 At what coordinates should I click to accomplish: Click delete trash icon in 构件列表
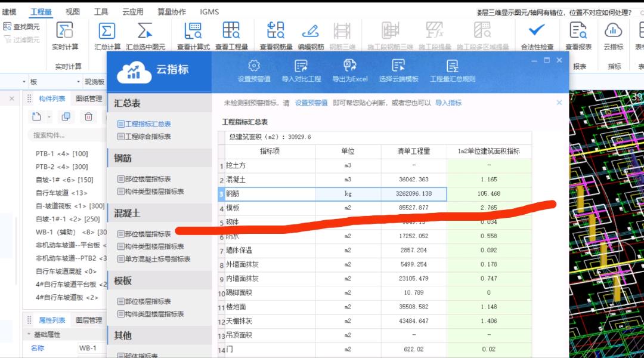[x=88, y=117]
